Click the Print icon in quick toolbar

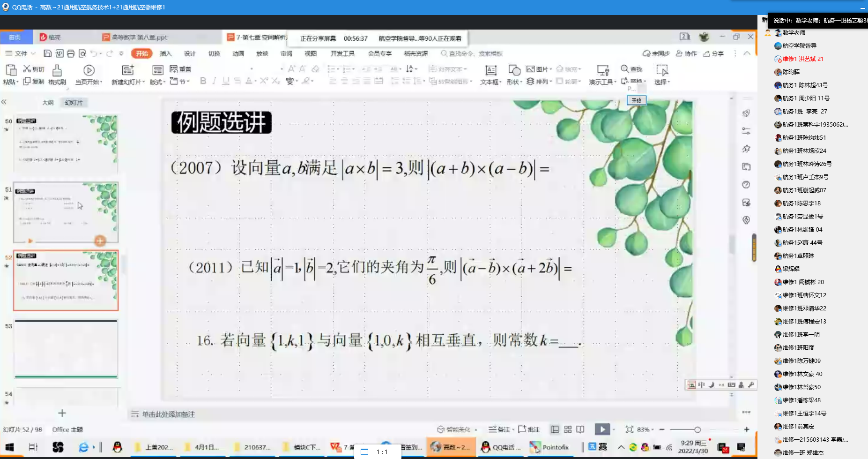(71, 53)
